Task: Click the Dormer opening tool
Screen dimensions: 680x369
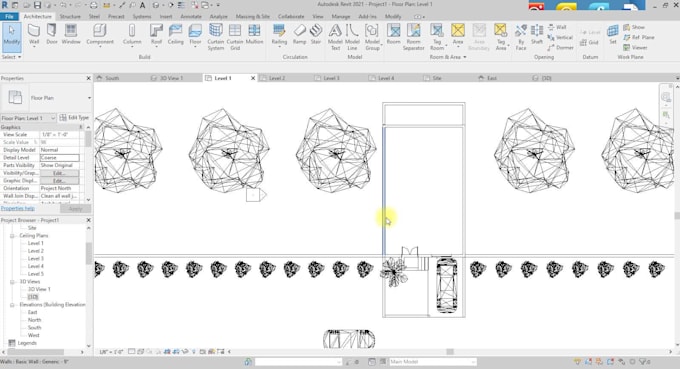Action: pos(560,48)
